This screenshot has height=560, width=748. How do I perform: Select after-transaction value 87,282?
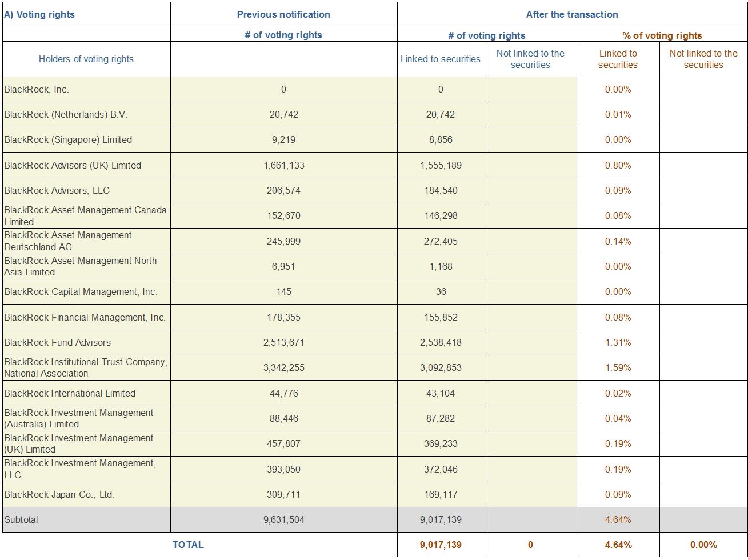441,418
